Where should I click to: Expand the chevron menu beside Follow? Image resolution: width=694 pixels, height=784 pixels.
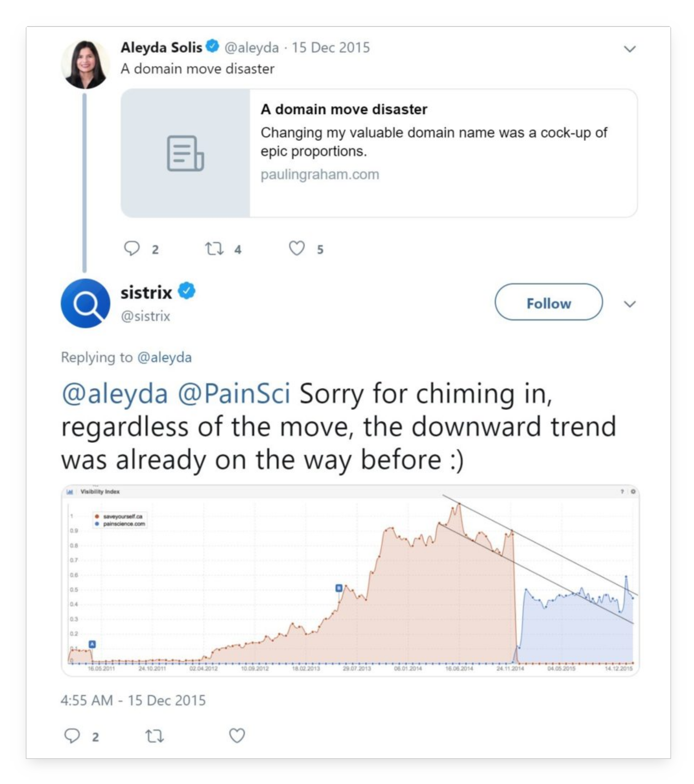click(630, 304)
